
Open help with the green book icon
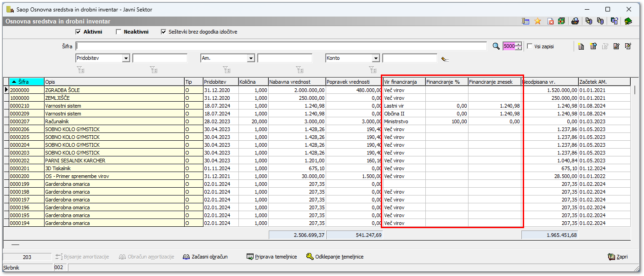click(628, 21)
